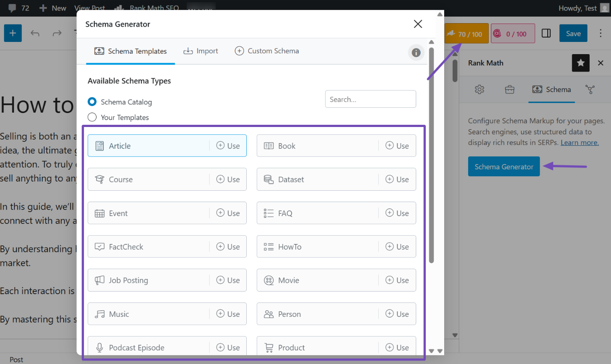Viewport: 611px width, 364px height.
Task: Select the Your Templates radio button
Action: [x=92, y=117]
